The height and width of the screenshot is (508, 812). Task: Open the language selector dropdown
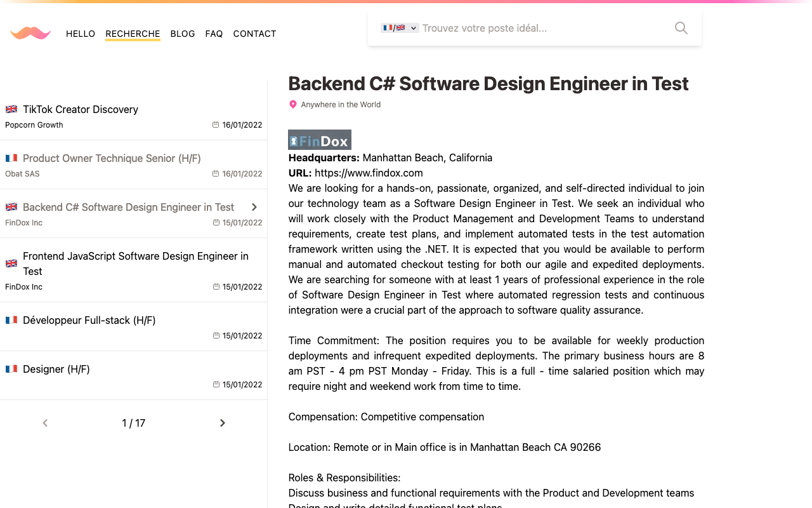point(400,28)
